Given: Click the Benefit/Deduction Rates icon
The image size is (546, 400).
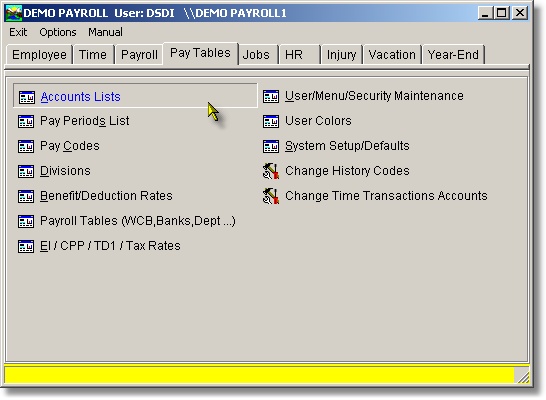Looking at the screenshot, I should point(26,196).
